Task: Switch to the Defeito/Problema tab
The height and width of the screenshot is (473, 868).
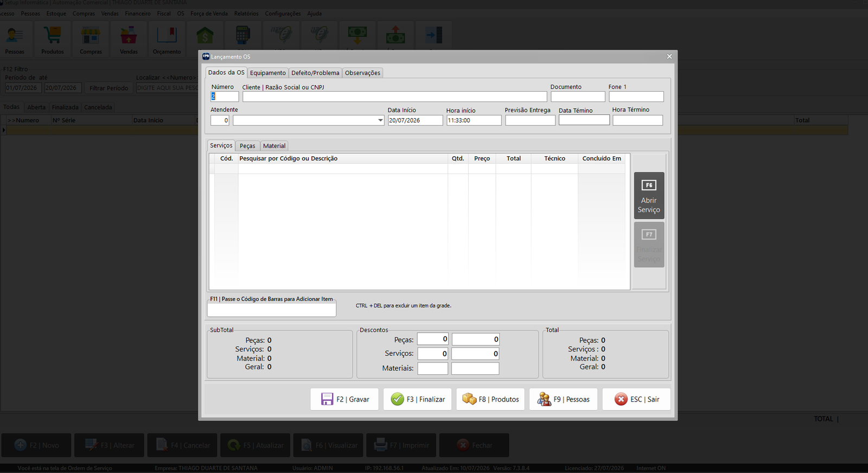Action: (x=315, y=73)
